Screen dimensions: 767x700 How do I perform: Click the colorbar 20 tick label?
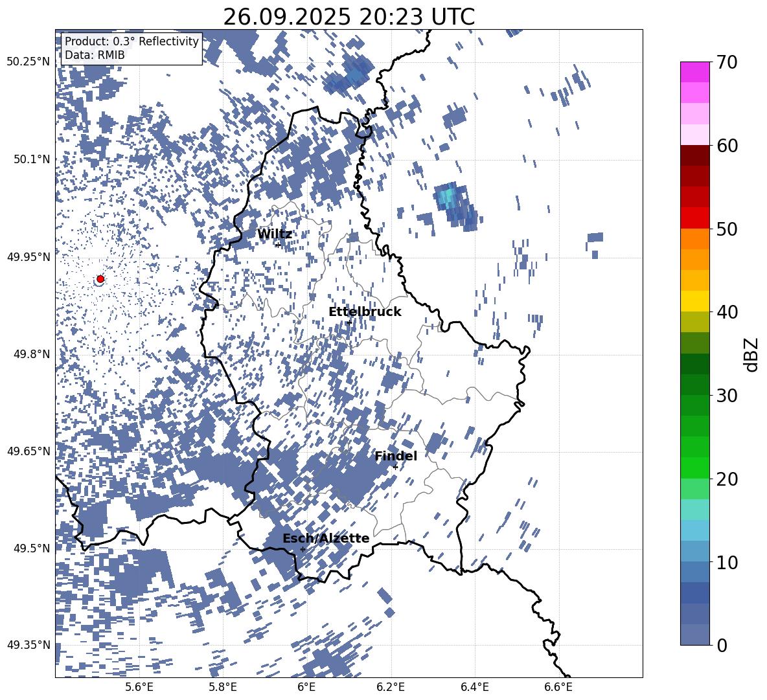tap(727, 479)
